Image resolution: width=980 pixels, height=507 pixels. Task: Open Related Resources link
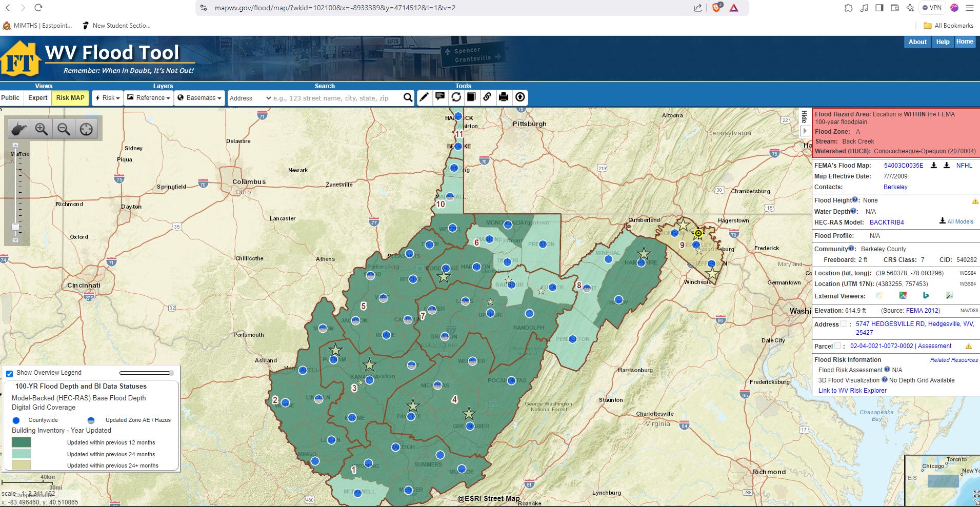954,360
